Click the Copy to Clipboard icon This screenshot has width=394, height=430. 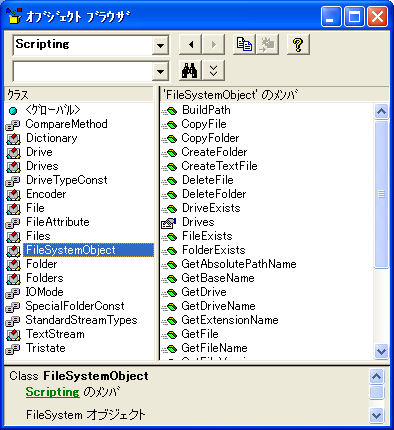tap(244, 44)
